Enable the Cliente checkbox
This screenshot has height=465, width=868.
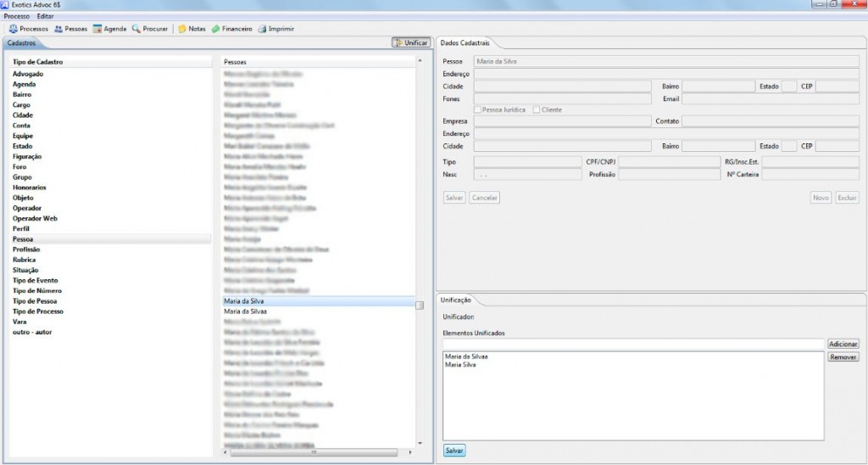coord(537,109)
